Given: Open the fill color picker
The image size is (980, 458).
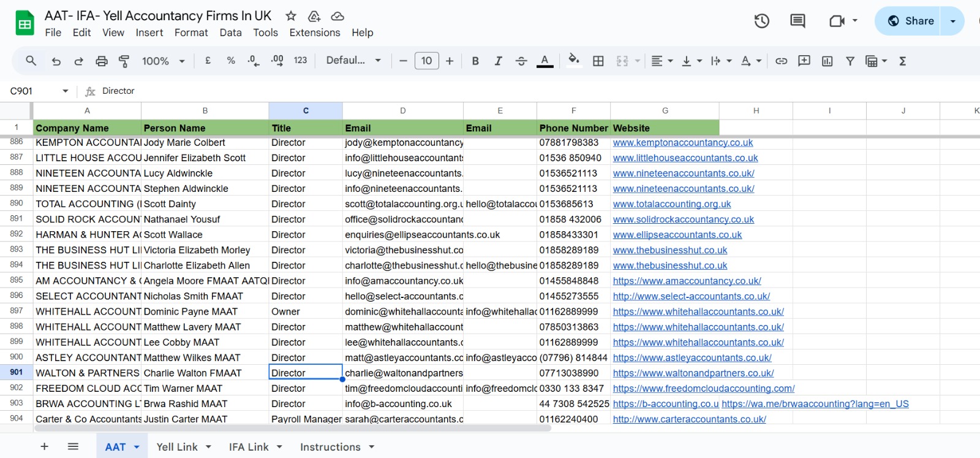Looking at the screenshot, I should click(x=574, y=59).
